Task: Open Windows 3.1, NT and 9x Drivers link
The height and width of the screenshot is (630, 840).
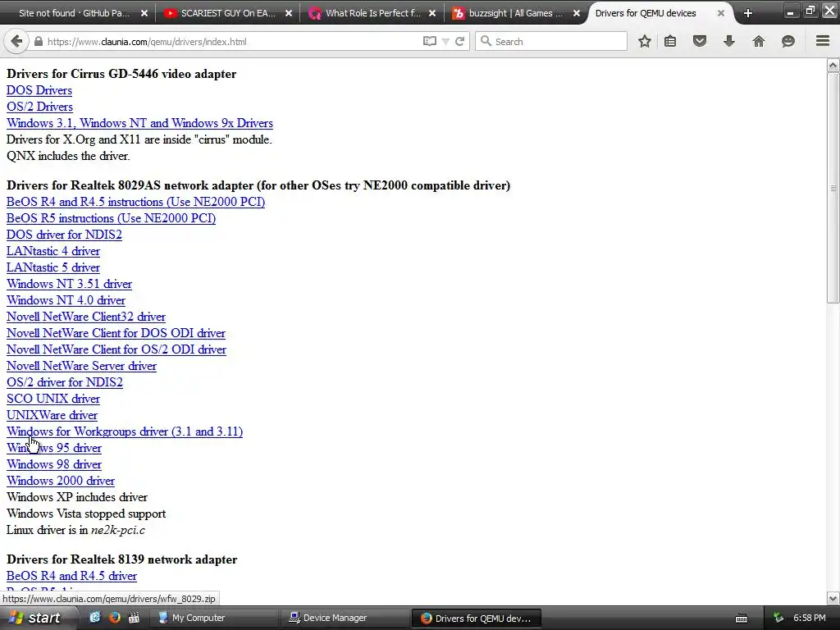Action: click(x=139, y=123)
